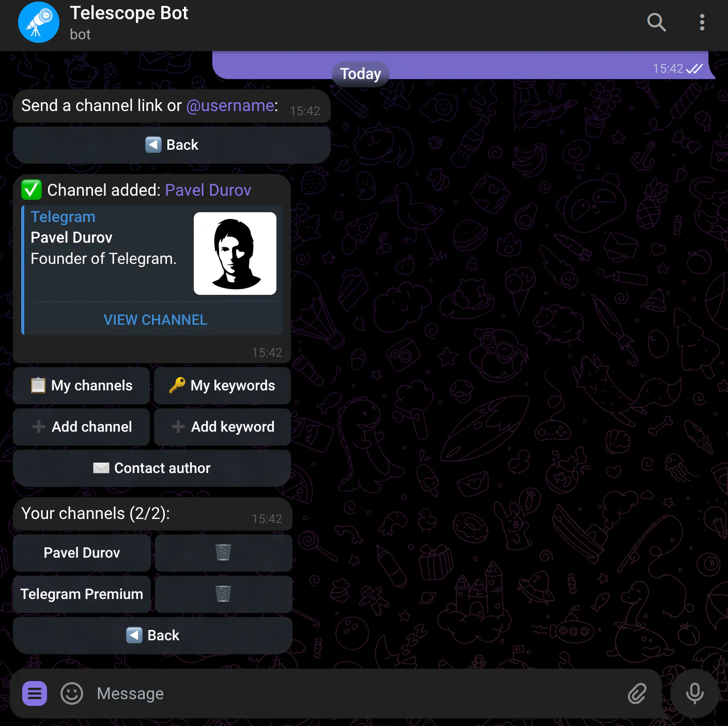Image resolution: width=728 pixels, height=726 pixels.
Task: Open My channels
Action: click(x=82, y=385)
